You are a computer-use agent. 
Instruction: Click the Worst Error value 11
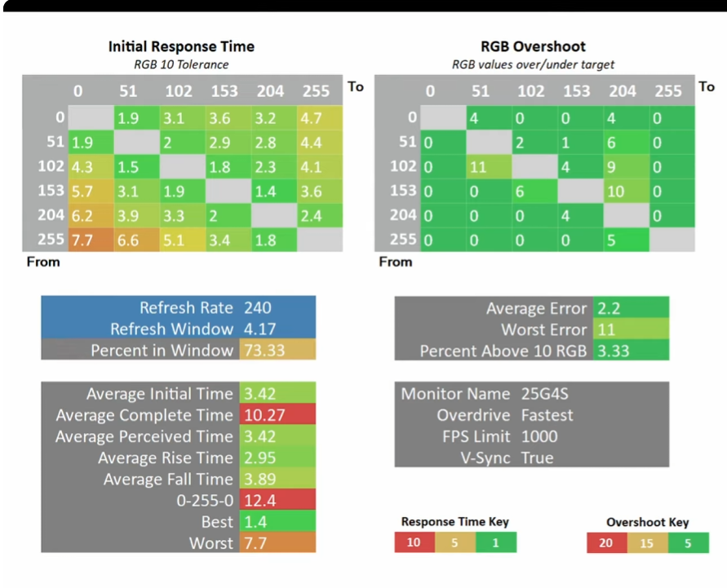pos(631,329)
